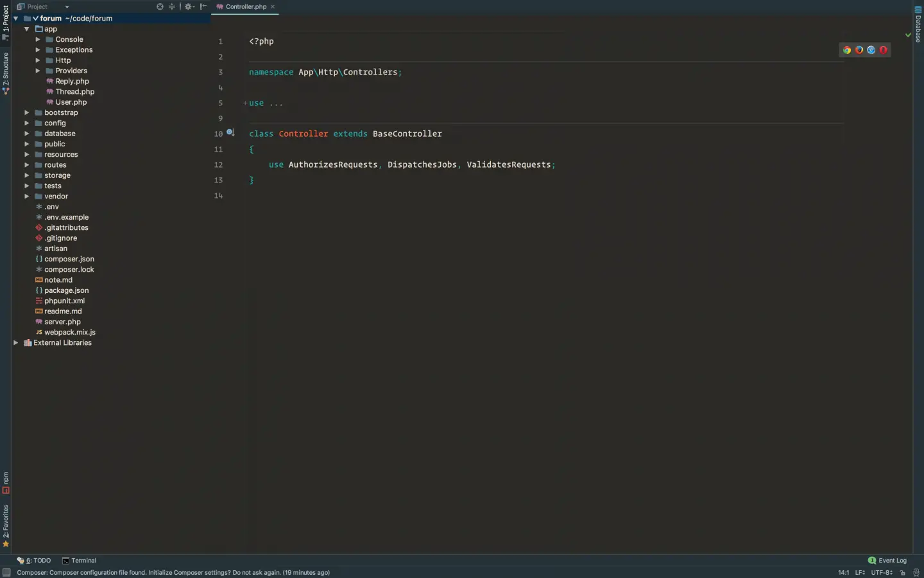
Task: Click the folder icon beside Providers
Action: [49, 71]
